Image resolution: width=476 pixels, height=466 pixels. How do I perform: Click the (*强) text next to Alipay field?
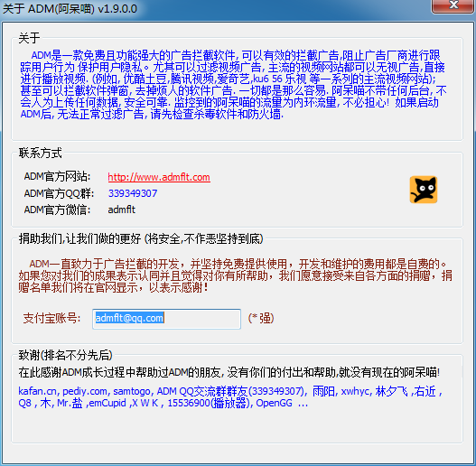(x=261, y=319)
